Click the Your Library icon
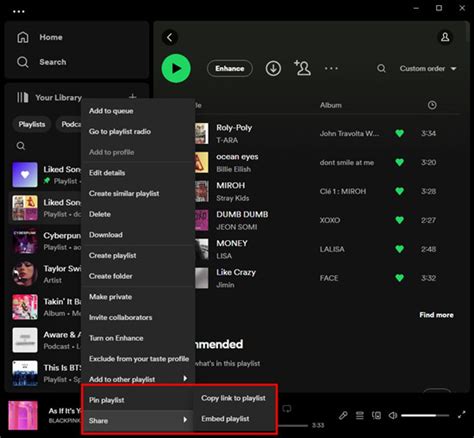Image resolution: width=474 pixels, height=438 pixels. 23,97
